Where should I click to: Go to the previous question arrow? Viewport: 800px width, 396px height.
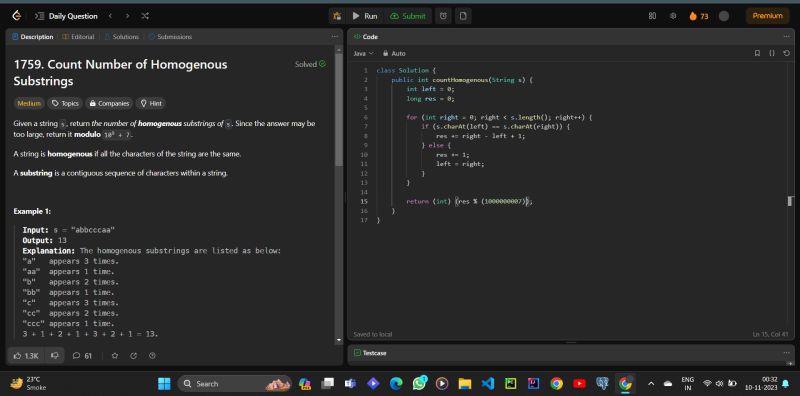pos(110,16)
